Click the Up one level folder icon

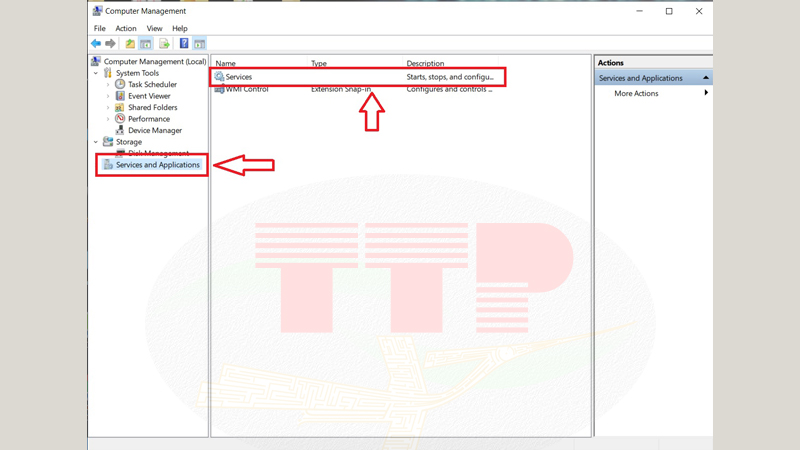[130, 44]
